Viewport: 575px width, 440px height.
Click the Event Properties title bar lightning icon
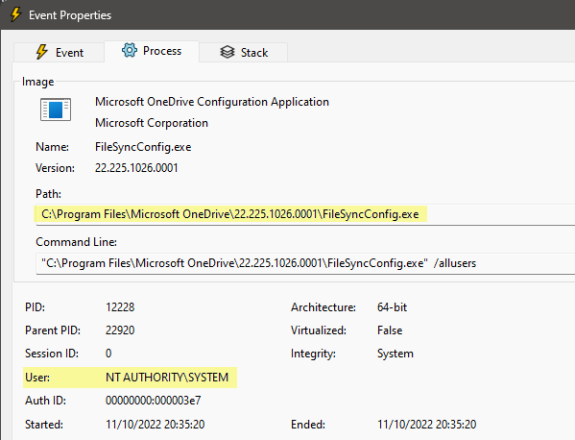[15, 15]
